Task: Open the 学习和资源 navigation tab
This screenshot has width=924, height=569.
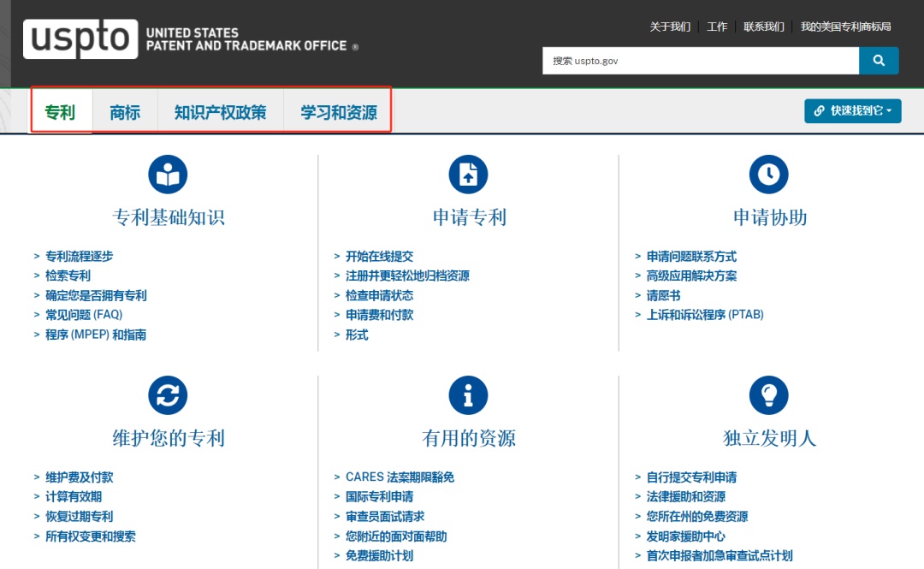Action: pyautogui.click(x=338, y=112)
